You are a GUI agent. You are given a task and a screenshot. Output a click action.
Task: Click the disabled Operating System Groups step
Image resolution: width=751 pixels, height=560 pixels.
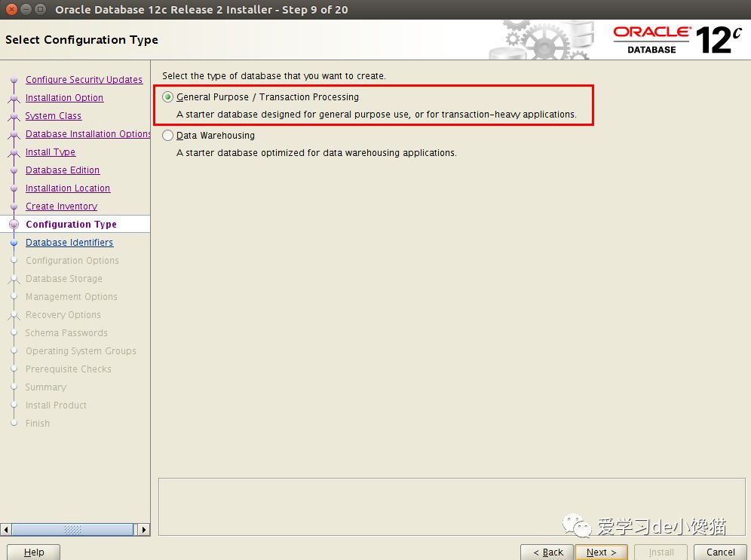[81, 350]
